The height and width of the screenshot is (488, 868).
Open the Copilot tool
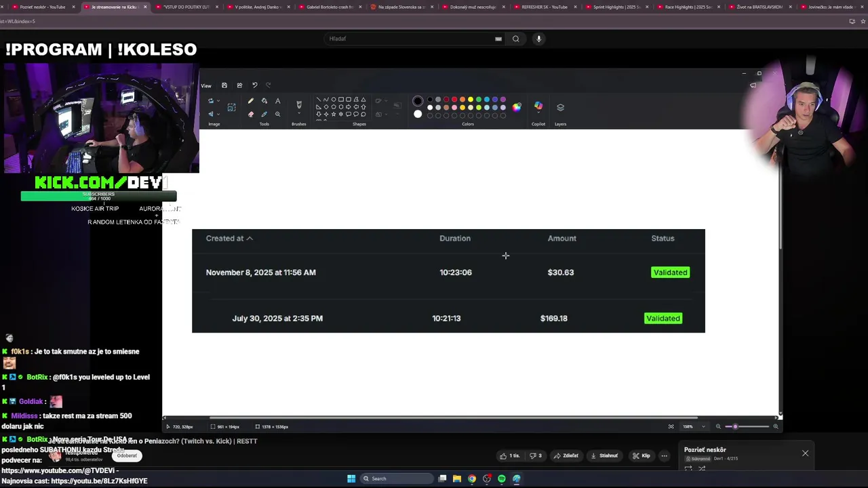[538, 106]
